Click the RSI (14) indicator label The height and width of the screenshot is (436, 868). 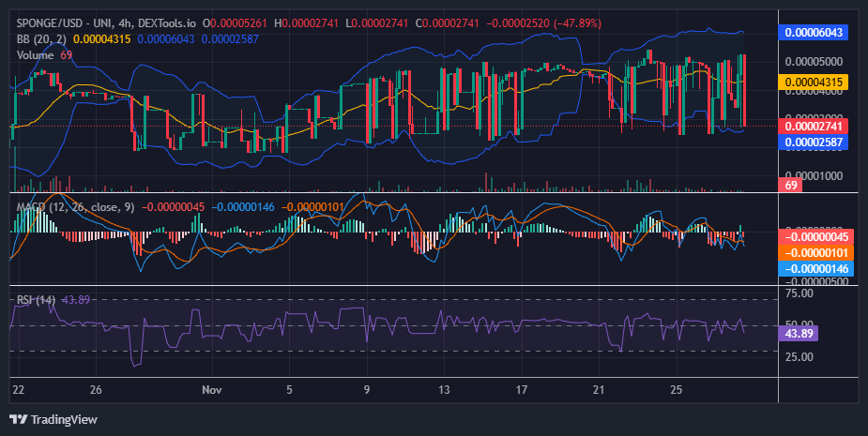(x=36, y=300)
